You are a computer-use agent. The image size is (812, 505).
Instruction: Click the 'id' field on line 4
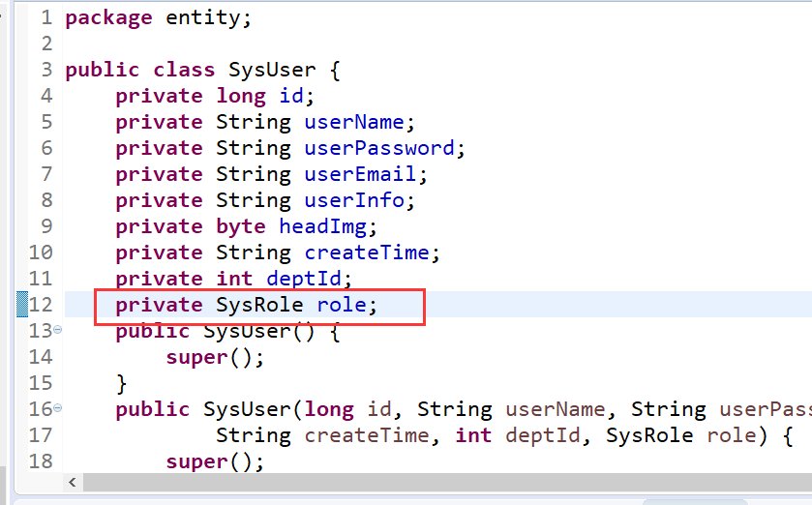(x=291, y=96)
